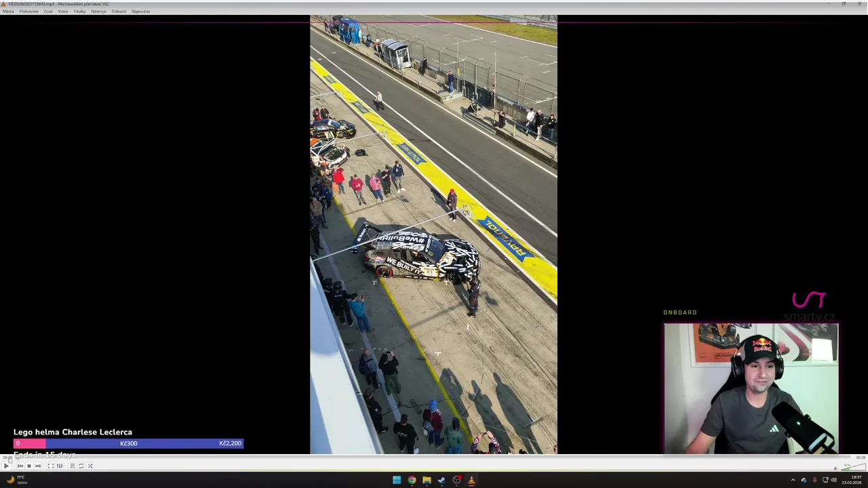
Task: Show the VLC playlist
Action: click(x=73, y=466)
